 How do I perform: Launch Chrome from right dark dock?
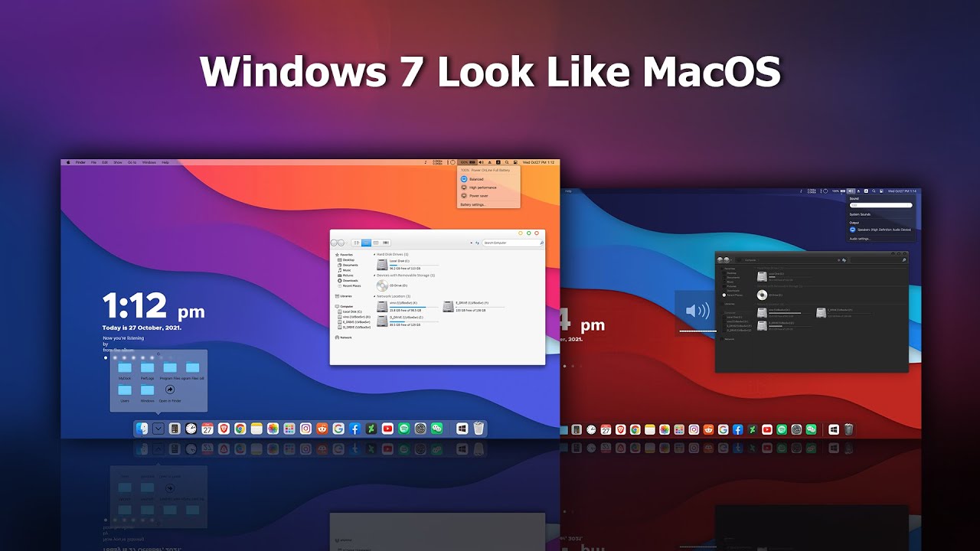pyautogui.click(x=635, y=430)
